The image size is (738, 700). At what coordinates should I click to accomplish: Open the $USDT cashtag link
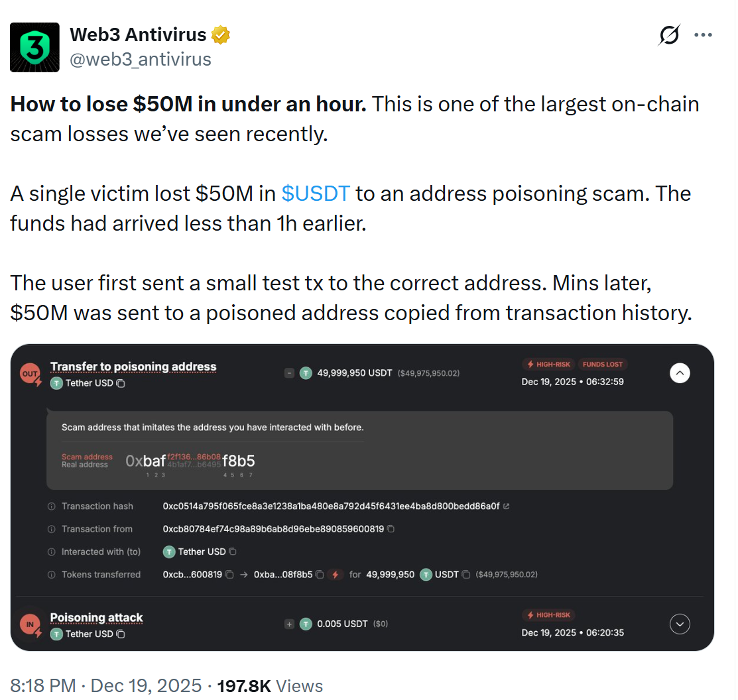point(316,193)
